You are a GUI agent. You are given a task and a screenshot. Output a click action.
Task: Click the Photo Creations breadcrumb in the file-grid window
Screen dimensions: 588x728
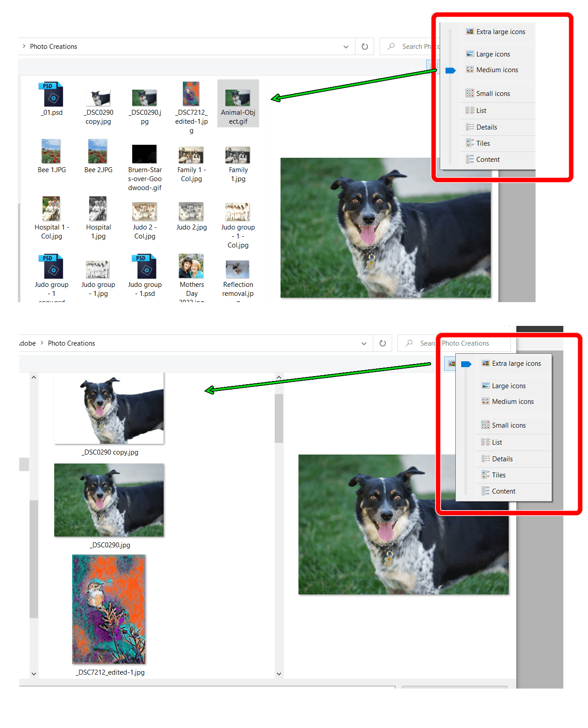tap(53, 47)
